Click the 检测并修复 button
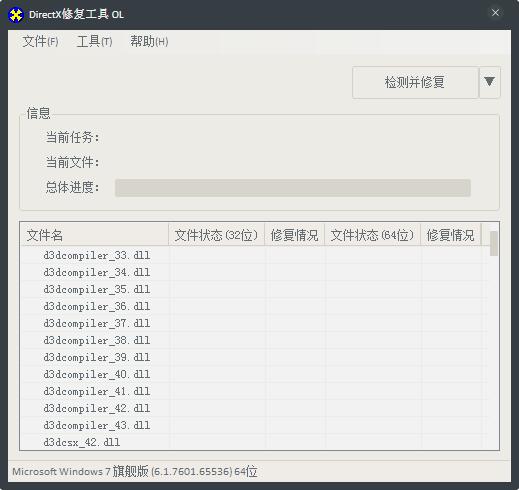The image size is (519, 490). [415, 82]
